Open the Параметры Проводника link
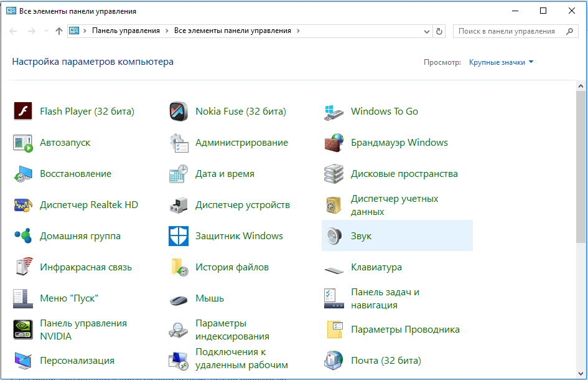 click(405, 330)
